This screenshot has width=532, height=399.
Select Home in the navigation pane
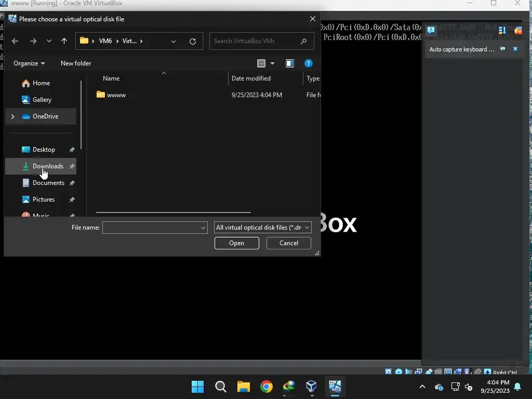(x=41, y=83)
